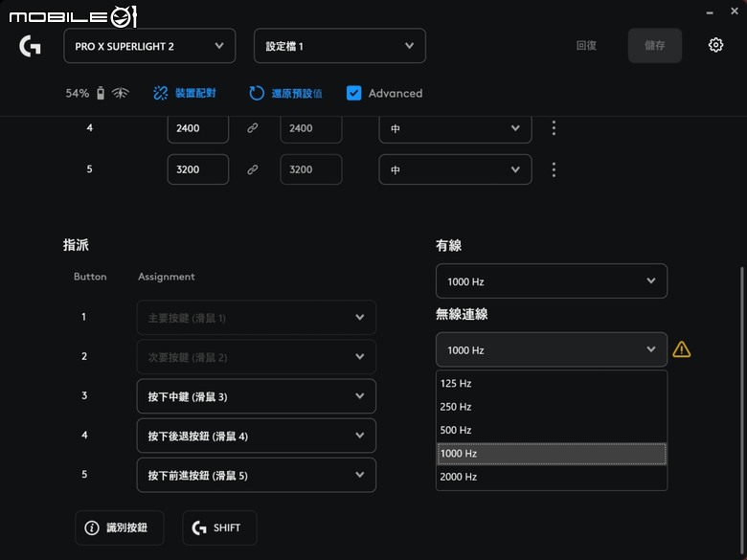Viewport: 747px width, 560px height.
Task: Click the link icon in DPI row 5
Action: [253, 169]
